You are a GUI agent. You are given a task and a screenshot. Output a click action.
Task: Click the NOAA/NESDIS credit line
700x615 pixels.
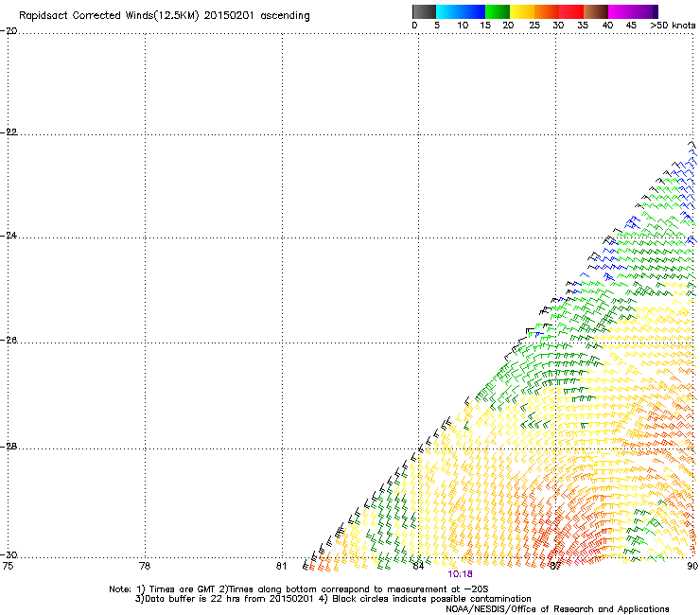557,608
